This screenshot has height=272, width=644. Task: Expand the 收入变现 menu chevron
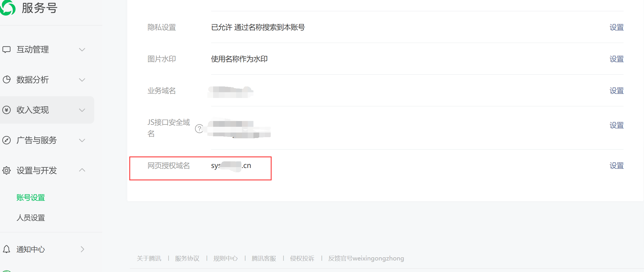pos(82,110)
